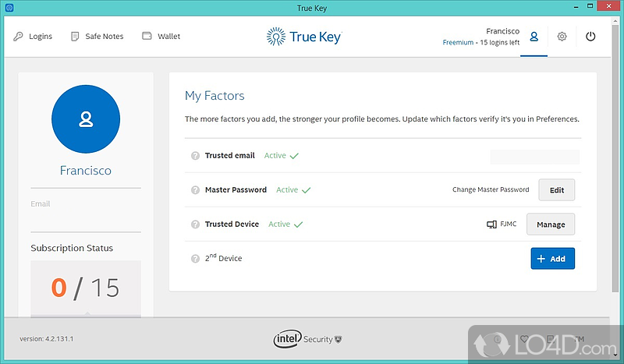Viewport: 624px width, 364px height.
Task: Click the key icon beside Logins
Action: 18,37
